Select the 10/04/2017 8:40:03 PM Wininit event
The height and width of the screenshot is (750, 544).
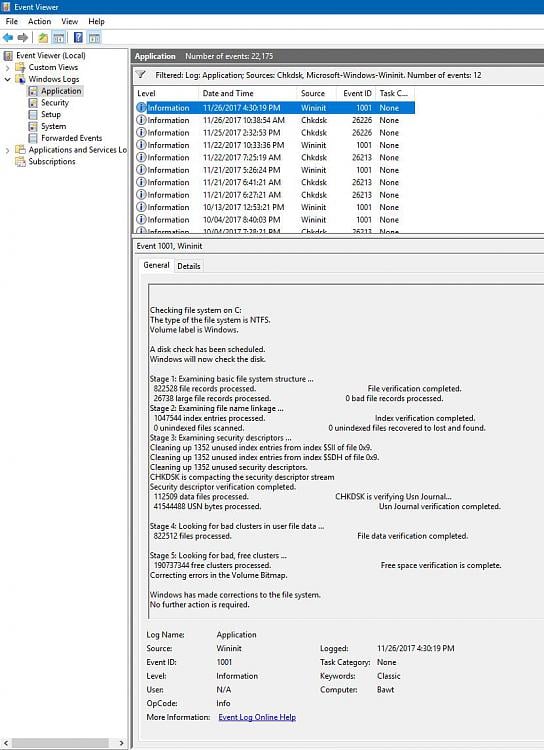pos(274,220)
